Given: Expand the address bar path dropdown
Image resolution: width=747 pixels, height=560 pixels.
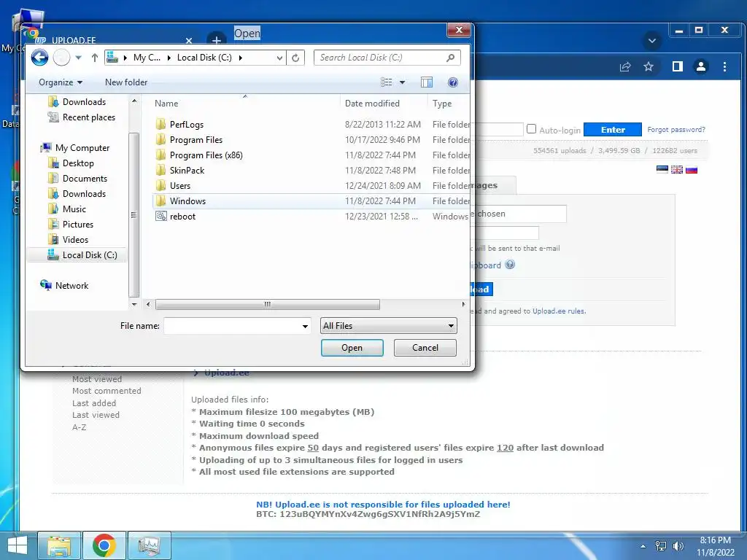Looking at the screenshot, I should coord(279,58).
